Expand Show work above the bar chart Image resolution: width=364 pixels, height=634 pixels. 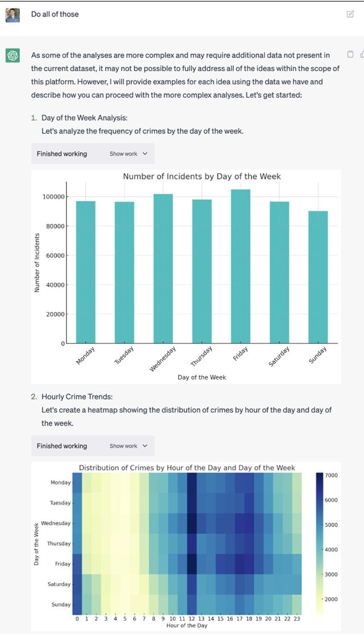coord(128,154)
